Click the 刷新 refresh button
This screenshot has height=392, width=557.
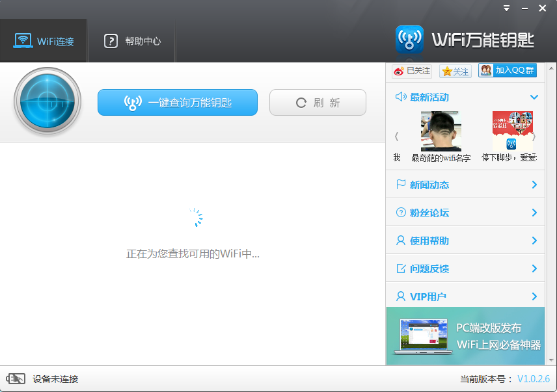pyautogui.click(x=318, y=103)
